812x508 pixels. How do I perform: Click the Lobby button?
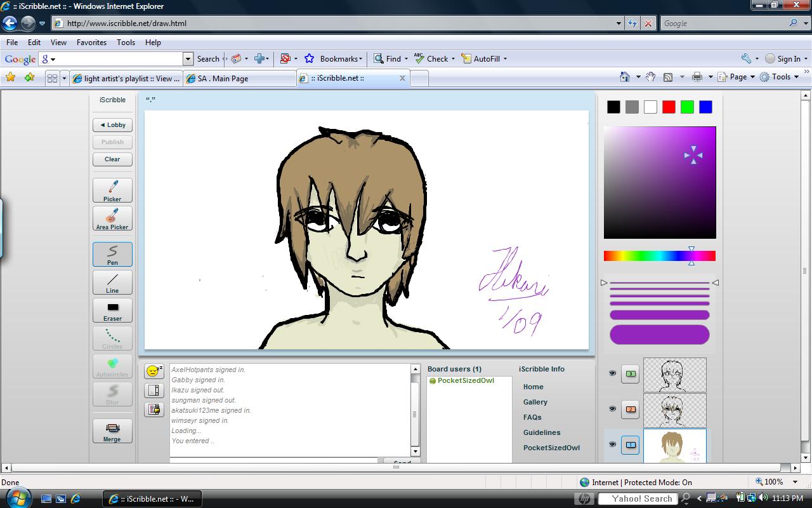[112, 125]
